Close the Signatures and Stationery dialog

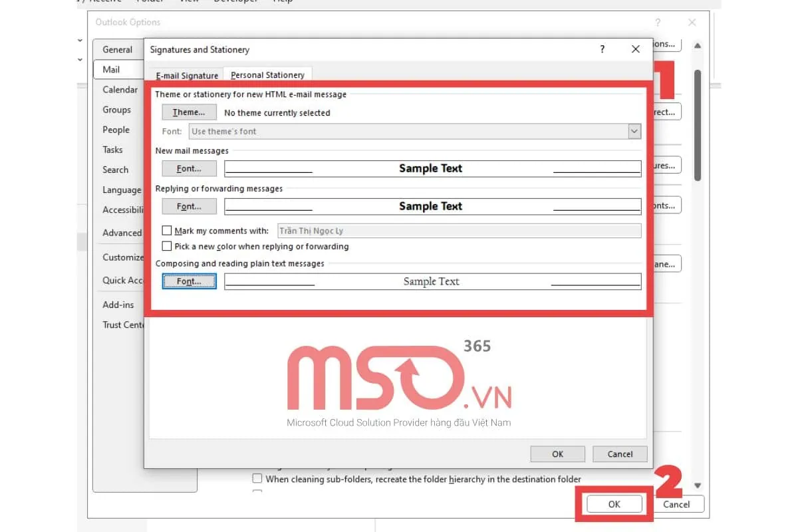[636, 49]
